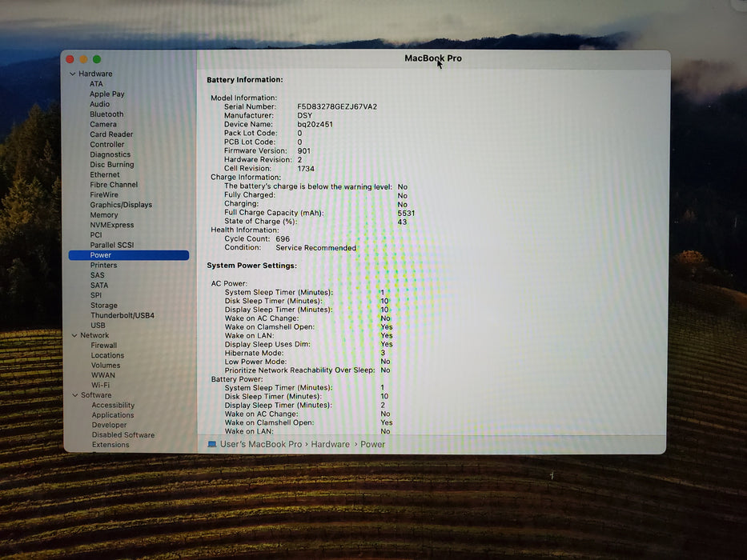Select Locations under Network

coord(107,355)
